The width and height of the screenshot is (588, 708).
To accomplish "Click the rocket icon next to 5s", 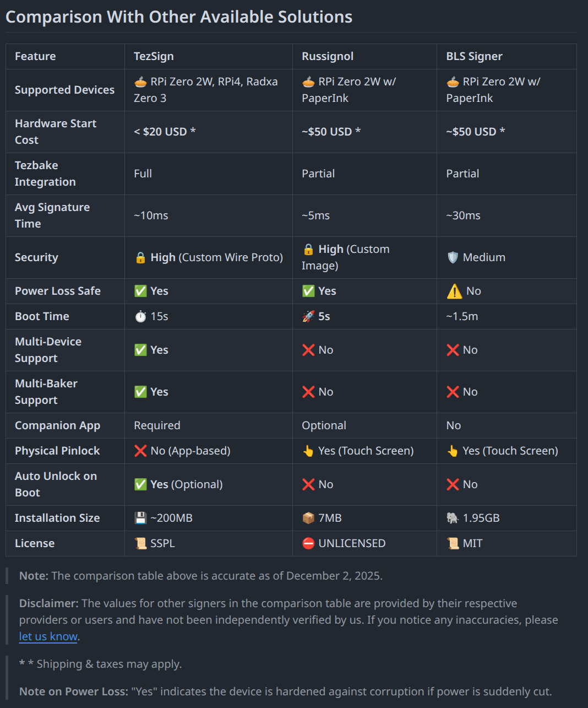I will coord(308,316).
